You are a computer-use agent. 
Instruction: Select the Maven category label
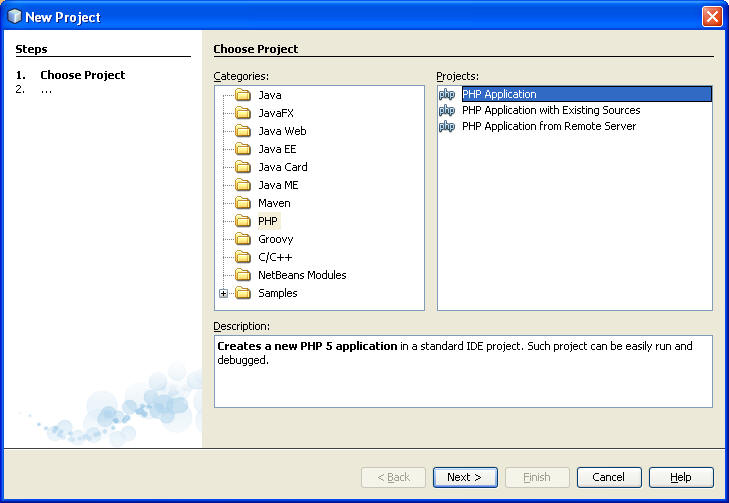tap(274, 203)
